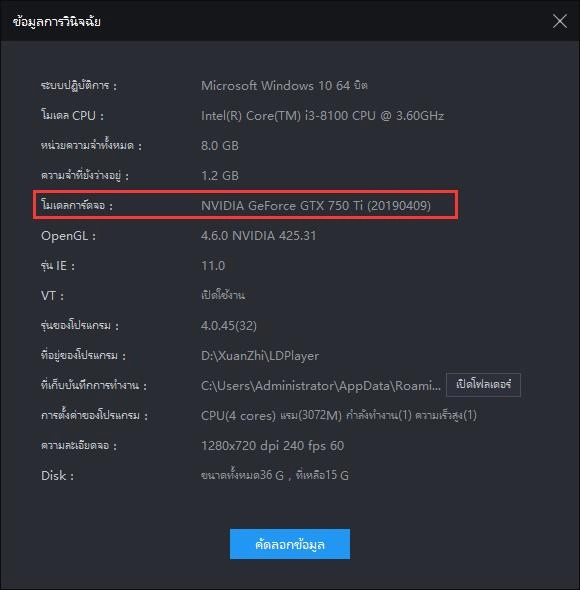
Task: Select the CPU(4 cores) settings line
Action: 339,415
